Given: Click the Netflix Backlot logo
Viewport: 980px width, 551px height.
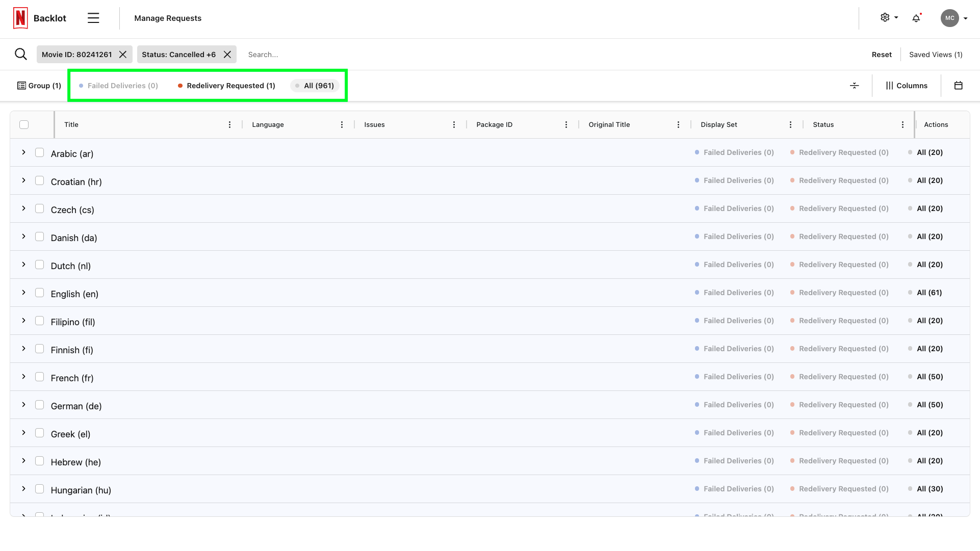Looking at the screenshot, I should 20,18.
